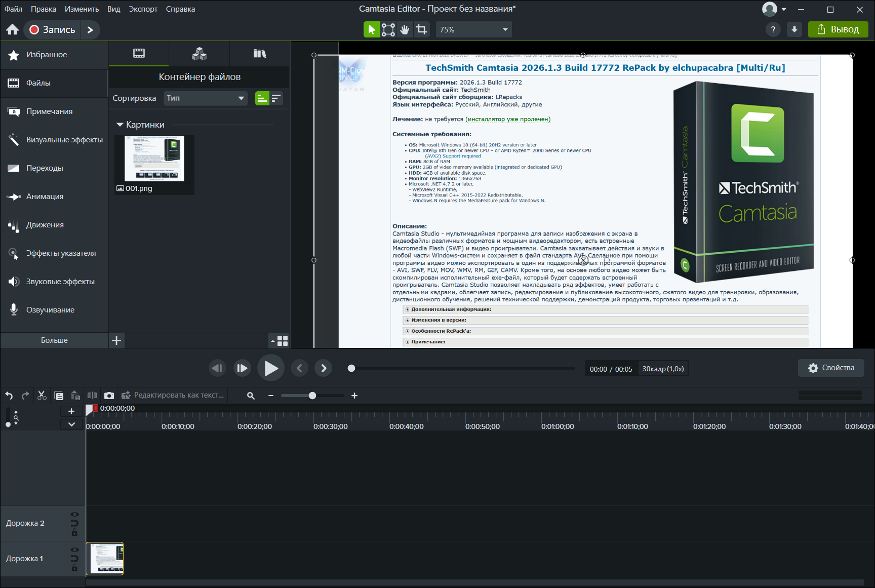Click the playback progress scrubber handle

coord(351,368)
